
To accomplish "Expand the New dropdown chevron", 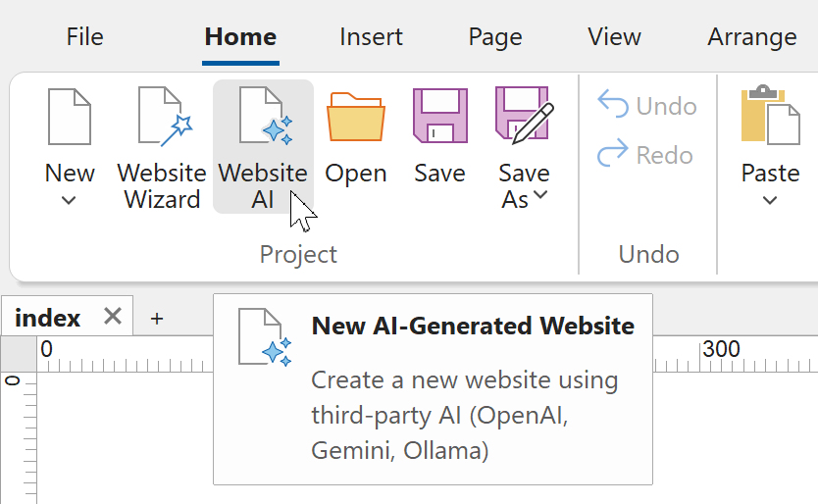I will coord(69,201).
